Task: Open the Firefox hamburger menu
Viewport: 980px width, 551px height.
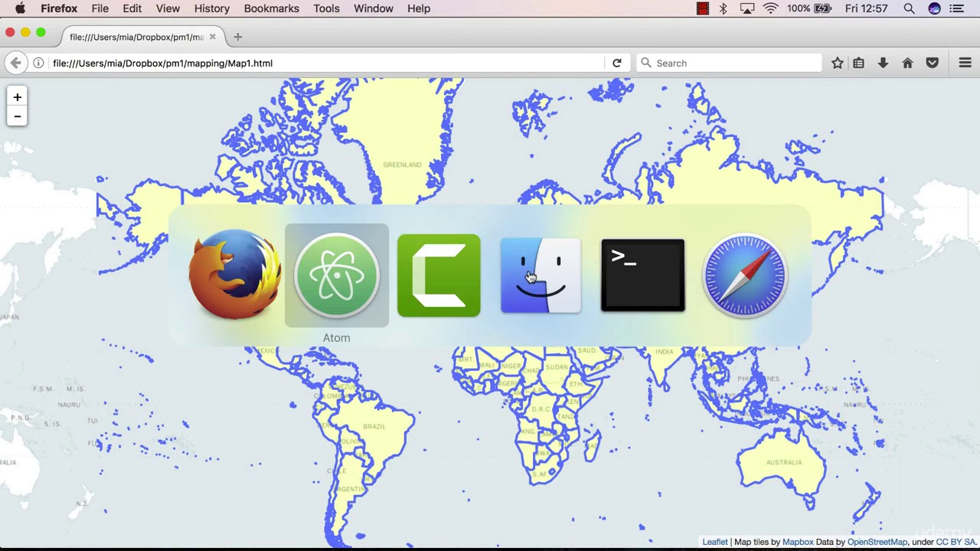Action: 965,63
